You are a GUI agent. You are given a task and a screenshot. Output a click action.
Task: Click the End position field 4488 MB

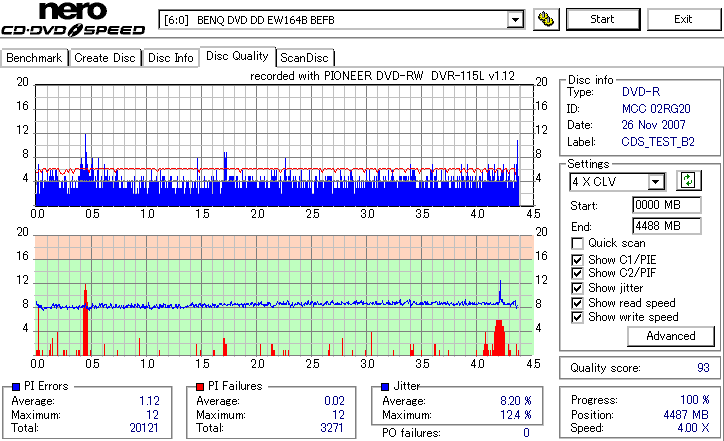(666, 226)
